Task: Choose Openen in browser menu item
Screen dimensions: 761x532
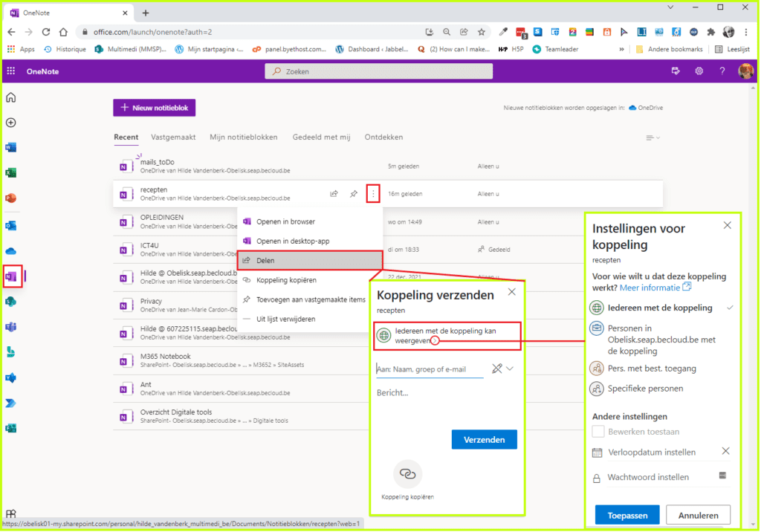Action: 310,221
